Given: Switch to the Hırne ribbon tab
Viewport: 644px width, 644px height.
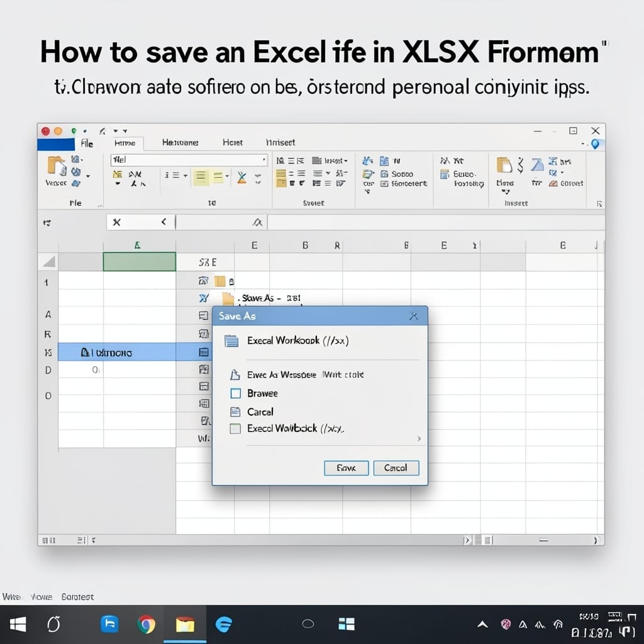Looking at the screenshot, I should [x=125, y=143].
